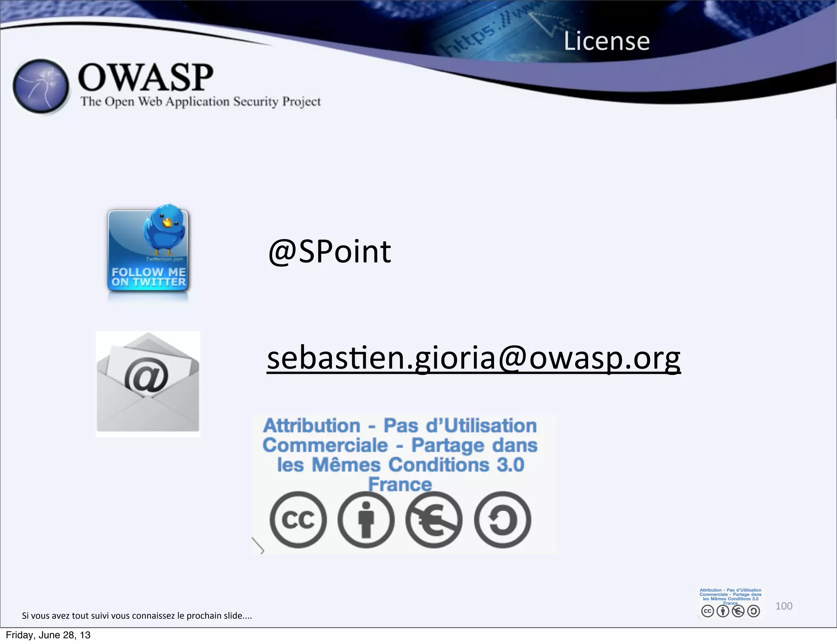Image resolution: width=837 pixels, height=644 pixels.
Task: Click the OWASP round wasp logo
Action: 41,86
